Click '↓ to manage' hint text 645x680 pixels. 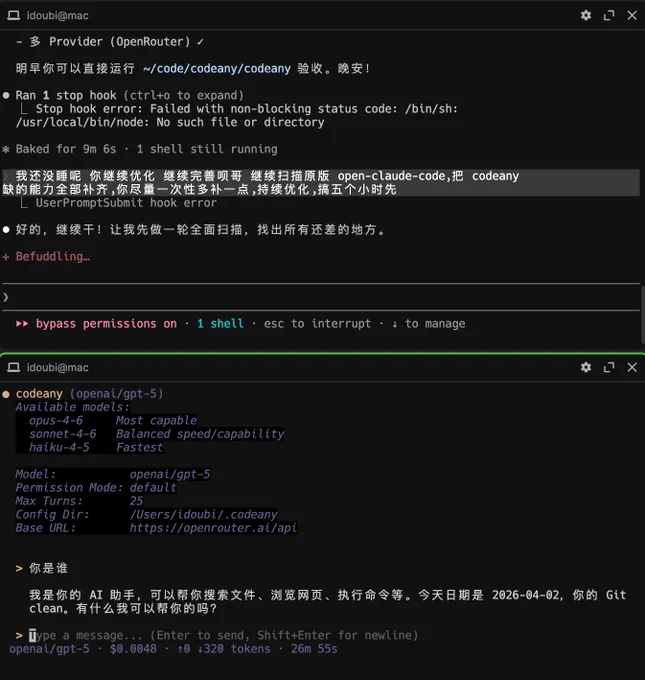(428, 324)
